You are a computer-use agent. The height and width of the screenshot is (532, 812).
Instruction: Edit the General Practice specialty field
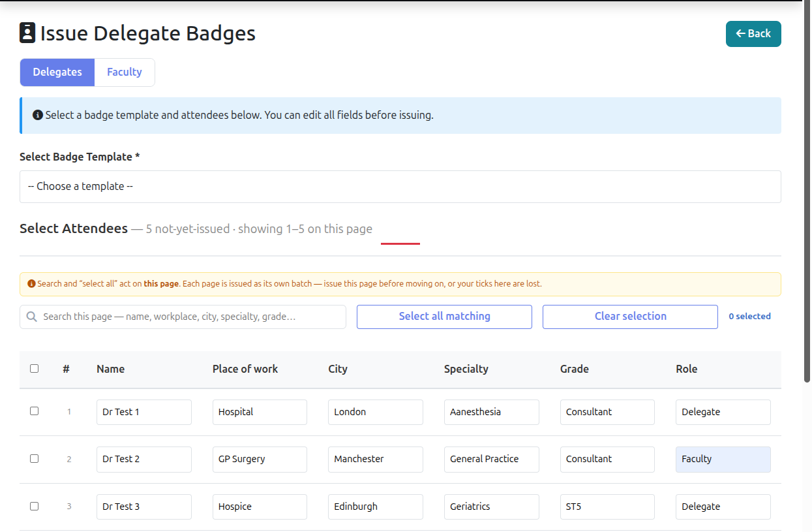(492, 460)
